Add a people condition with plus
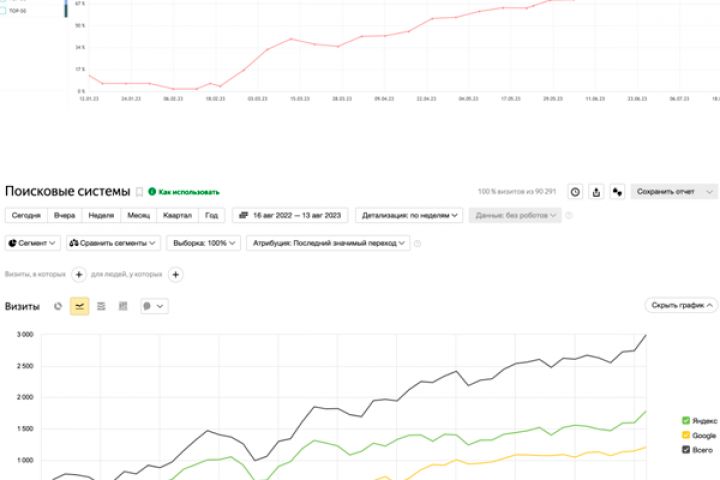This screenshot has width=720, height=480. (x=175, y=274)
